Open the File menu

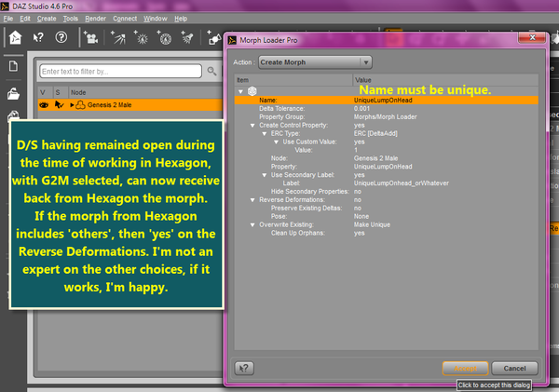tap(8, 19)
